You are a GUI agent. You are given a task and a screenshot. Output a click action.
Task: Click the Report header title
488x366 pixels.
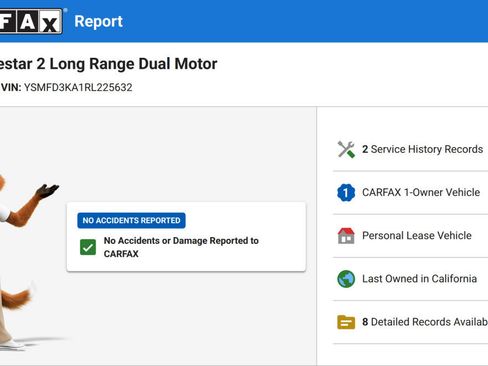tap(99, 21)
